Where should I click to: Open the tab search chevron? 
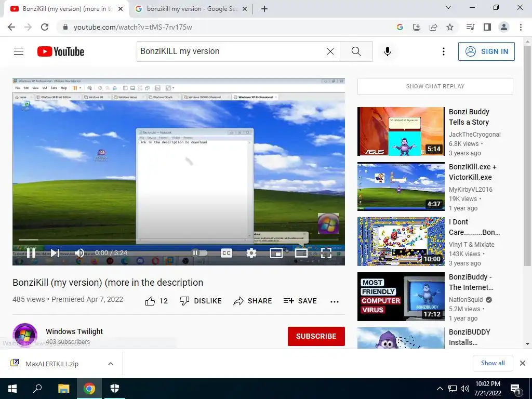pyautogui.click(x=448, y=7)
